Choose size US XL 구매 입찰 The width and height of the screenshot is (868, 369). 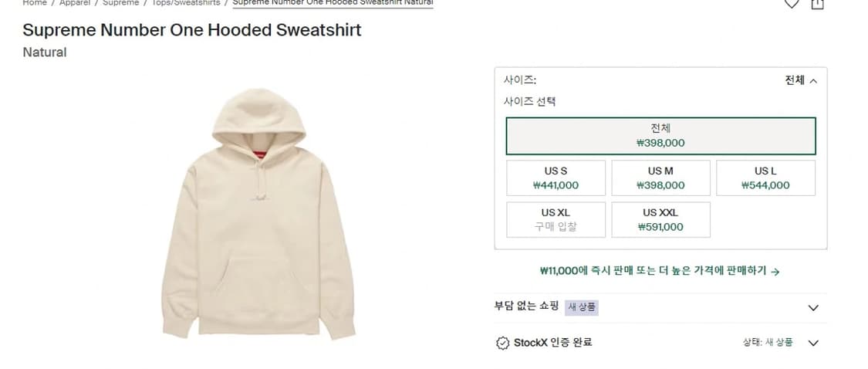556,219
